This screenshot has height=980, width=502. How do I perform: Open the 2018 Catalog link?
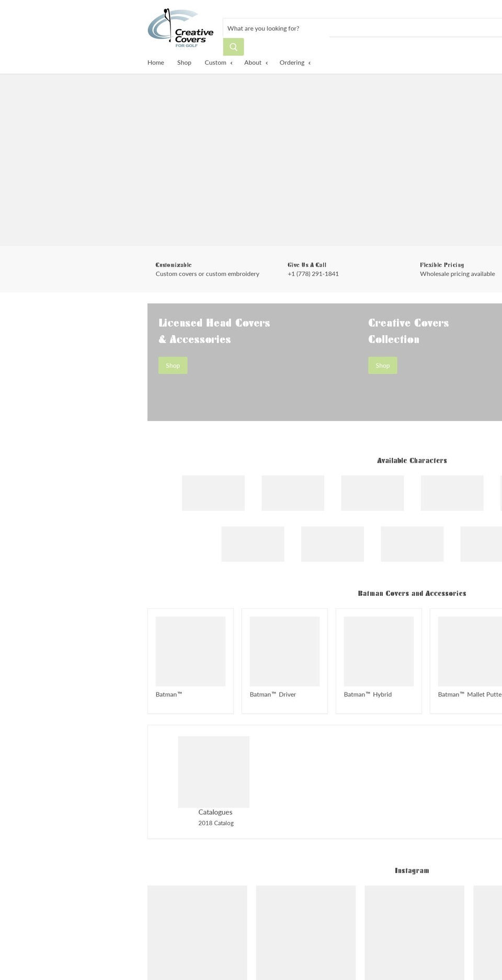216,823
